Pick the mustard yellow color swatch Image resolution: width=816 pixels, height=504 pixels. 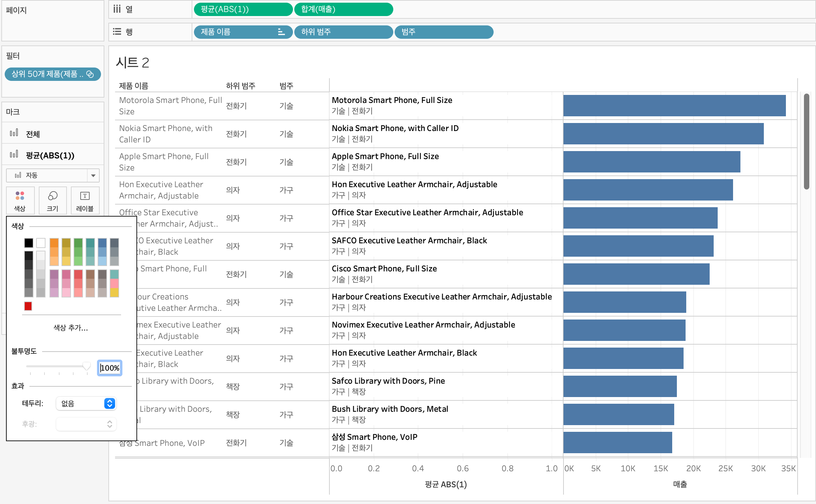tap(66, 243)
